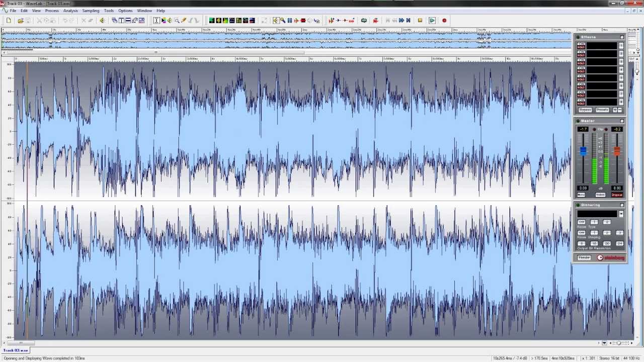Click the Render button
The image size is (644, 362).
(584, 257)
